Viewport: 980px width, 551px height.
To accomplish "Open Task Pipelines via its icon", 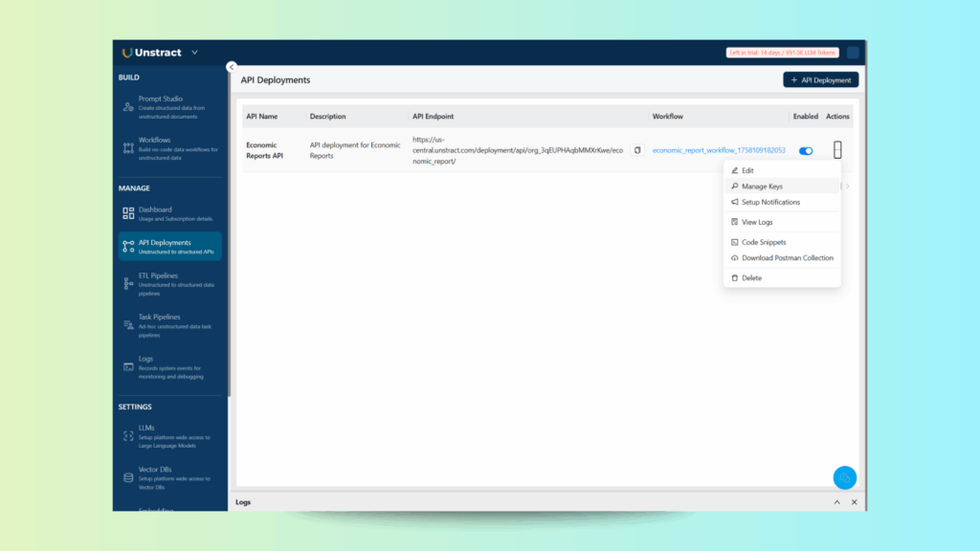I will click(x=128, y=325).
